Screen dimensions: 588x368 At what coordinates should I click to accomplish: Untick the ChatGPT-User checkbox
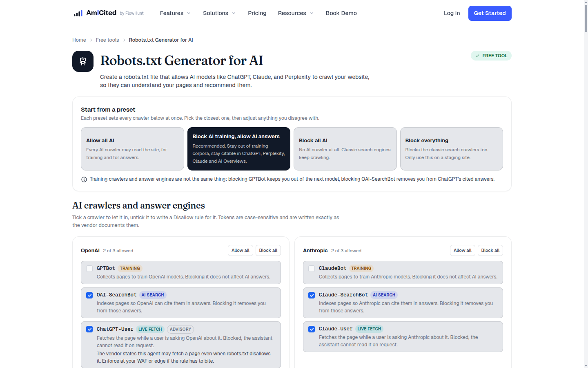[89, 329]
